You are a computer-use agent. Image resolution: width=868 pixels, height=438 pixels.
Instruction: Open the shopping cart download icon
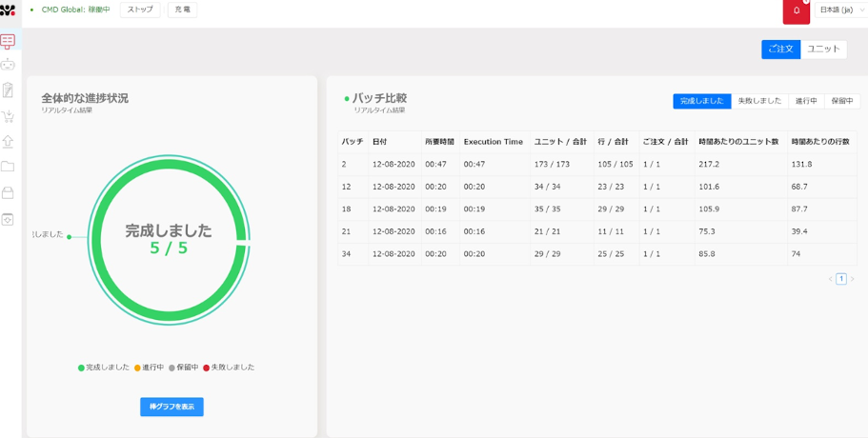click(x=8, y=116)
